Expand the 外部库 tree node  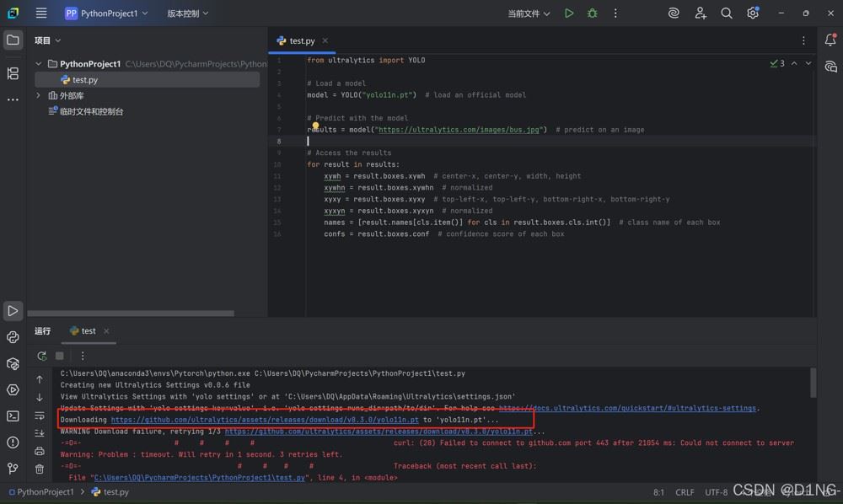(x=39, y=96)
